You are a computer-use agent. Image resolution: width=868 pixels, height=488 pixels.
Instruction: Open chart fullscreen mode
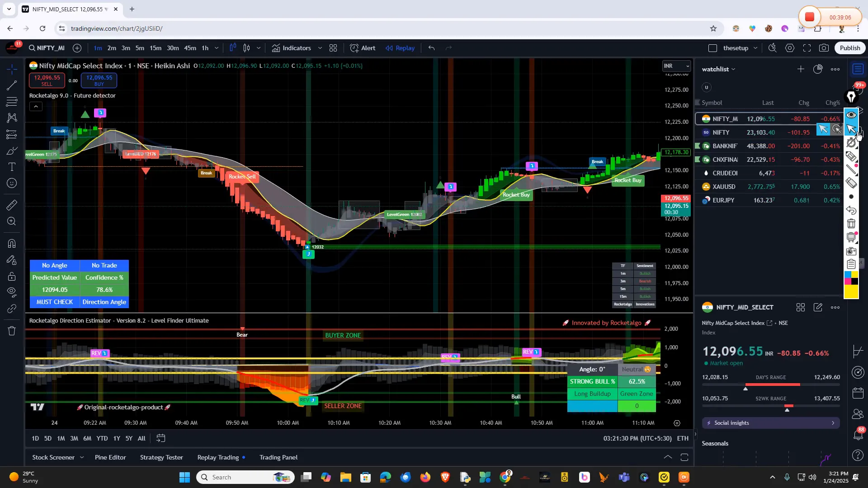(x=807, y=48)
